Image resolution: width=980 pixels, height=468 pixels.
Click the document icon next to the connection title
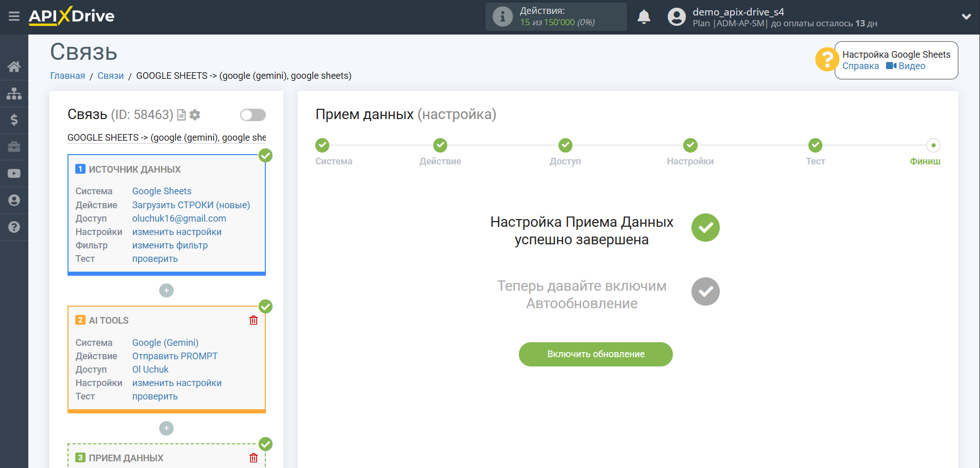click(x=181, y=114)
